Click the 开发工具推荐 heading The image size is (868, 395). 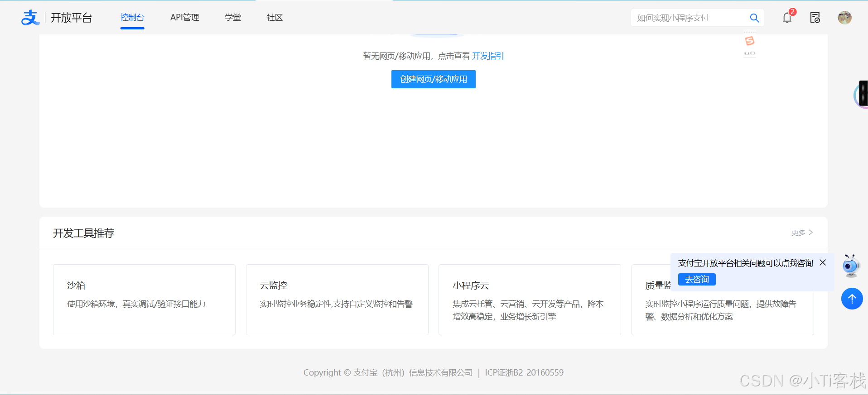pos(83,233)
